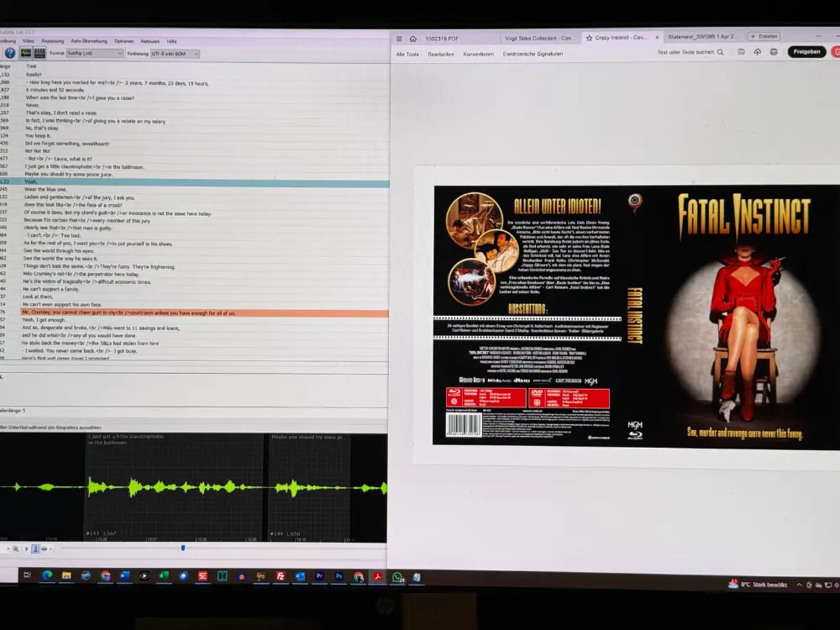Open File Explorer from taskbar
This screenshot has height=630, width=840.
click(66, 575)
